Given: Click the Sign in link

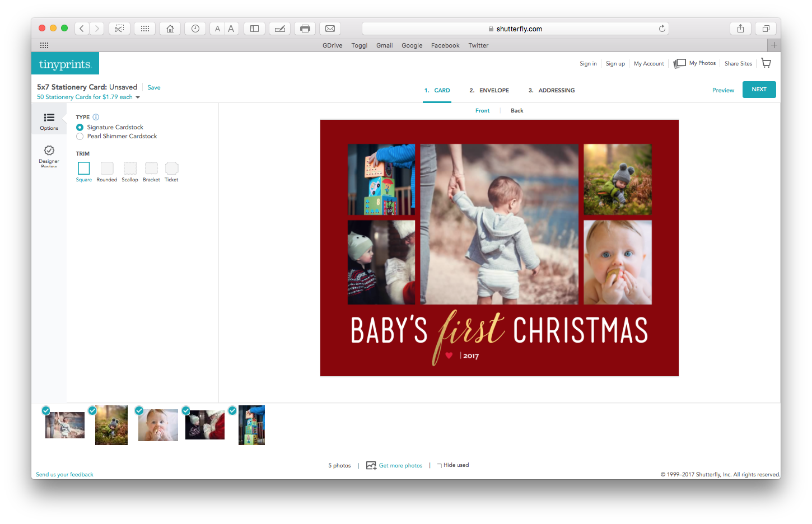Looking at the screenshot, I should pyautogui.click(x=588, y=64).
